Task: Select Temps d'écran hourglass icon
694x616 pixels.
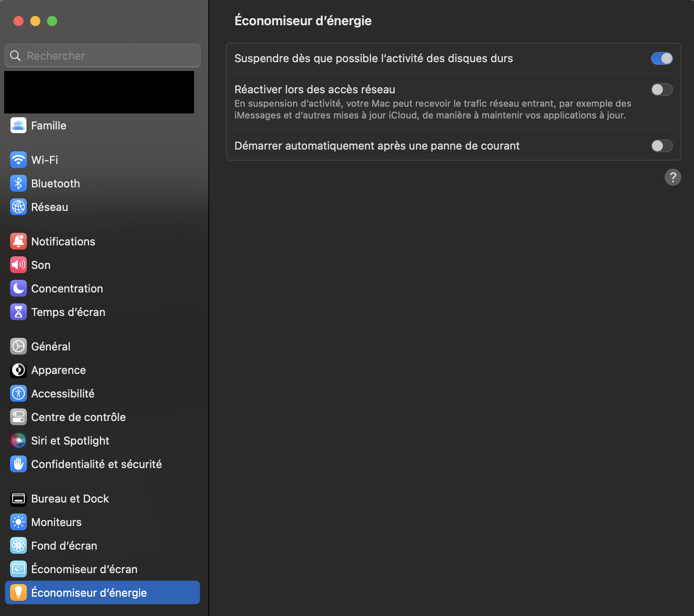Action: tap(18, 312)
